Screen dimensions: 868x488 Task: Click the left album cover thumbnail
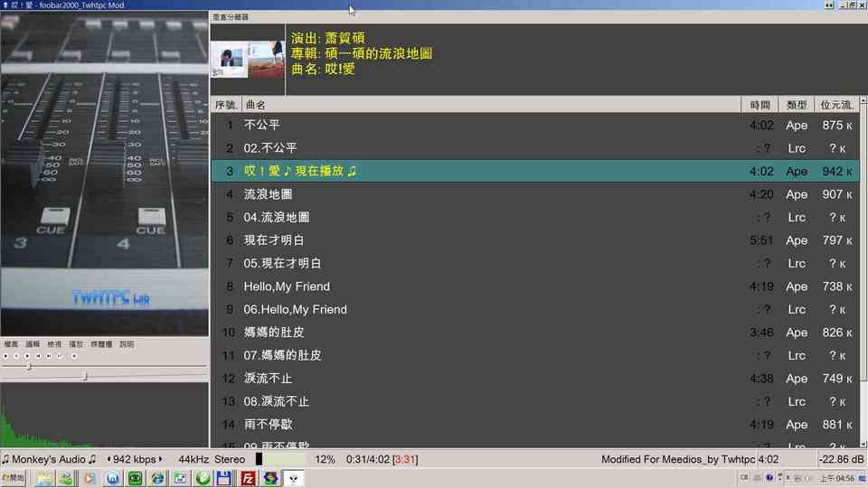click(229, 60)
